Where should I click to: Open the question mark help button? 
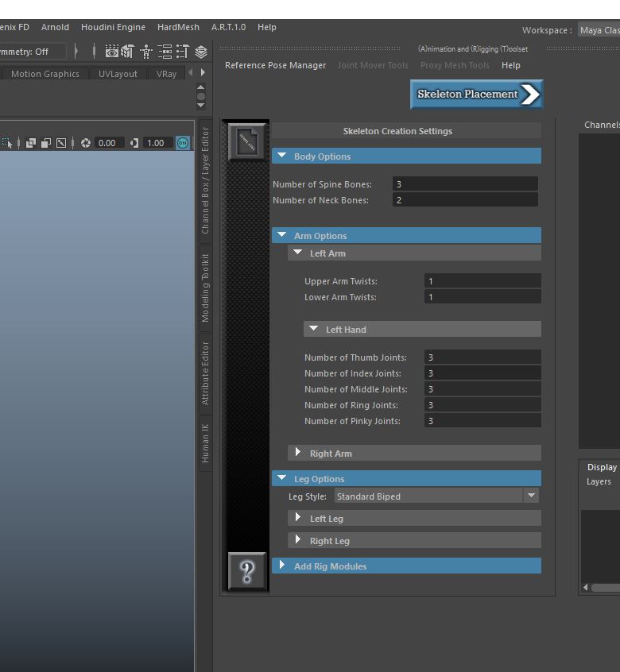coord(247,572)
